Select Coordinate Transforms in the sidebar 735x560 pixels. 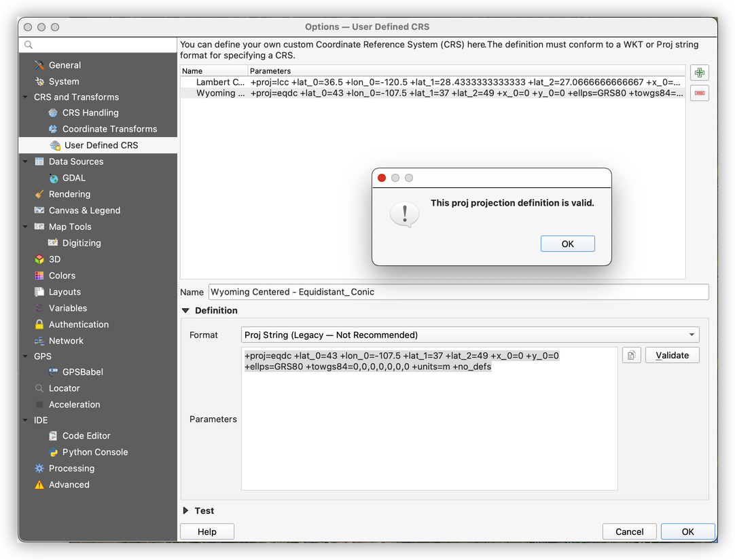click(109, 129)
